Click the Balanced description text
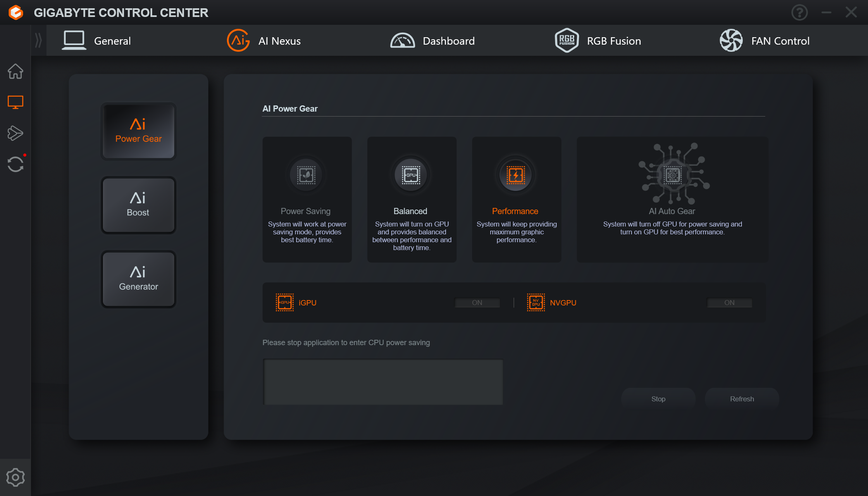 [x=412, y=236]
